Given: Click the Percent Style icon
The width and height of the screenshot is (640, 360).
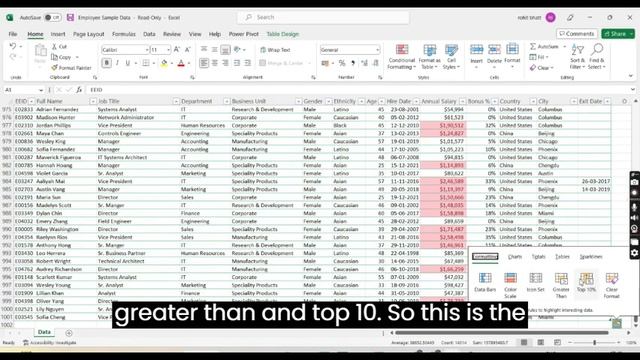Looking at the screenshot, I should pos(342,63).
